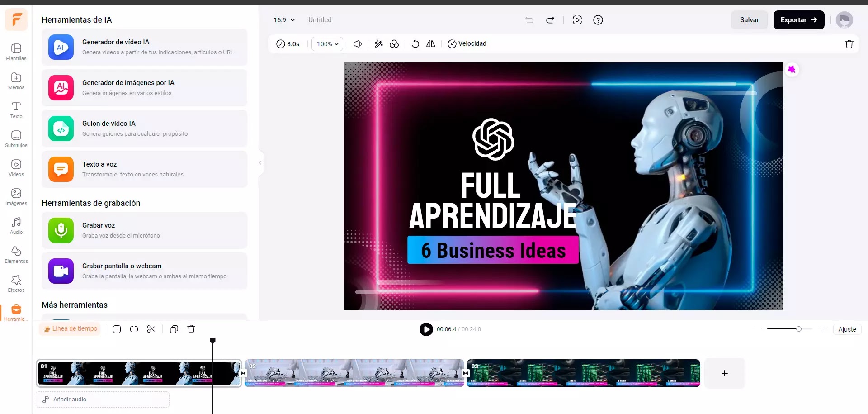Add a scene with the timeline plus-square icon
868x414 pixels.
point(117,329)
